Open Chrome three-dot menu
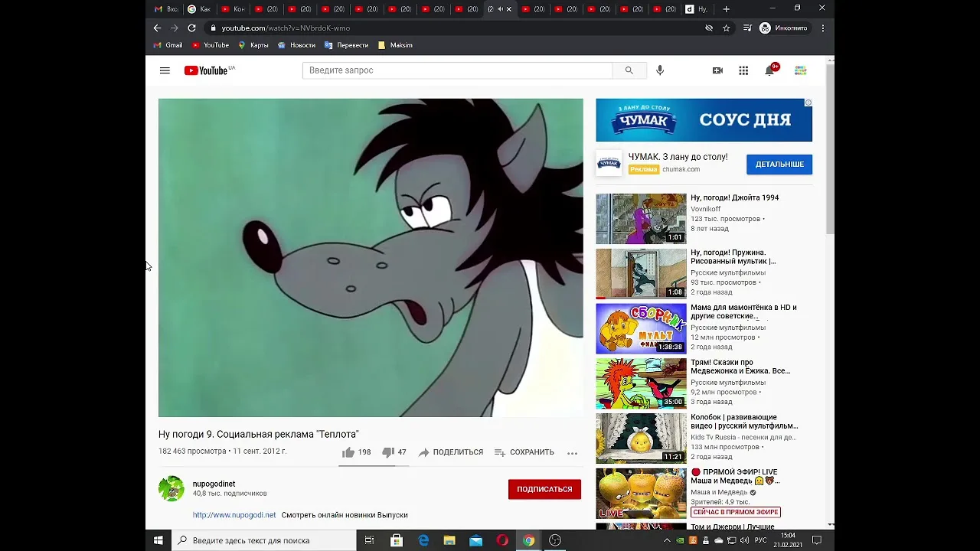Screen dimensions: 980x551 [x=823, y=28]
